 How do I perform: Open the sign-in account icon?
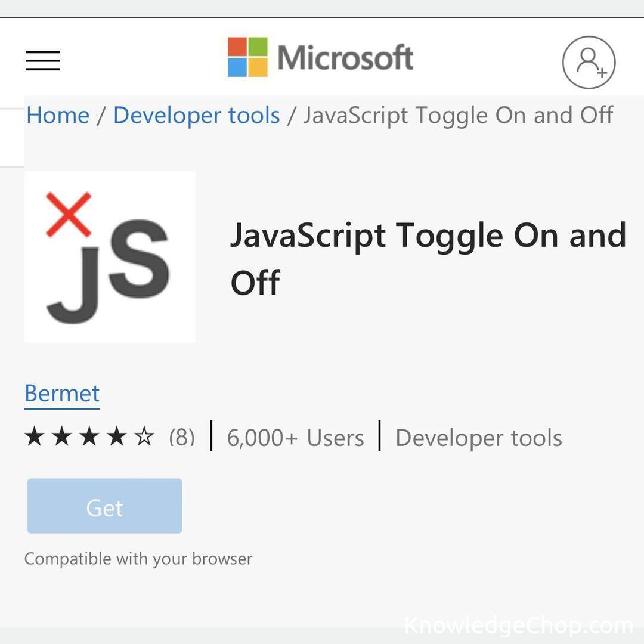pos(589,62)
